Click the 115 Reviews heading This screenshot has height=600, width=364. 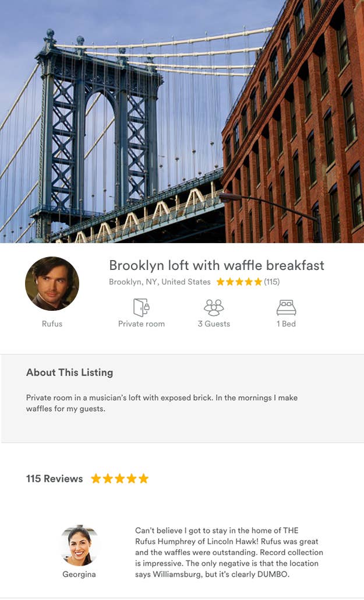[x=54, y=479]
